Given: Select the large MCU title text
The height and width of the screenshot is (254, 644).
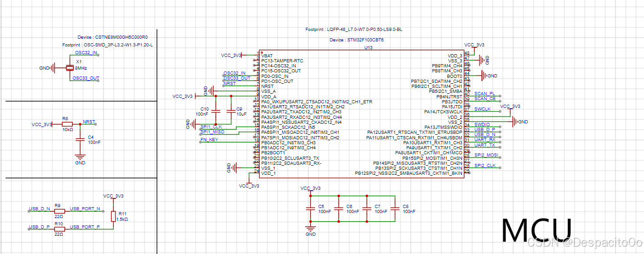Looking at the screenshot, I should tap(536, 230).
